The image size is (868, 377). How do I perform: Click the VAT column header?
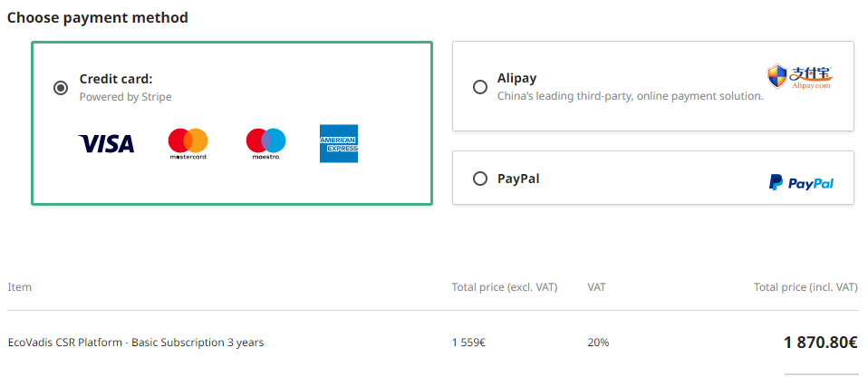click(x=596, y=286)
